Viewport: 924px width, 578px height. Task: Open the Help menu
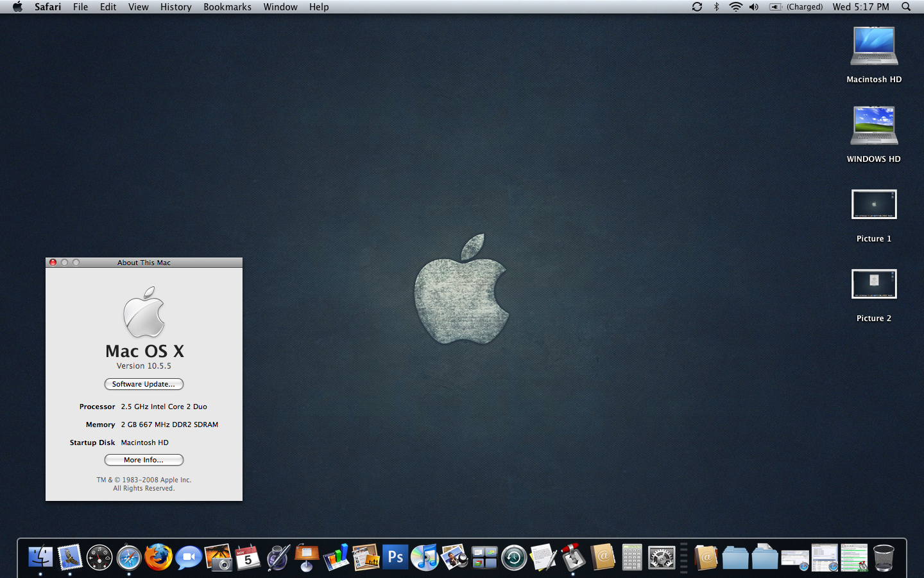(x=319, y=7)
